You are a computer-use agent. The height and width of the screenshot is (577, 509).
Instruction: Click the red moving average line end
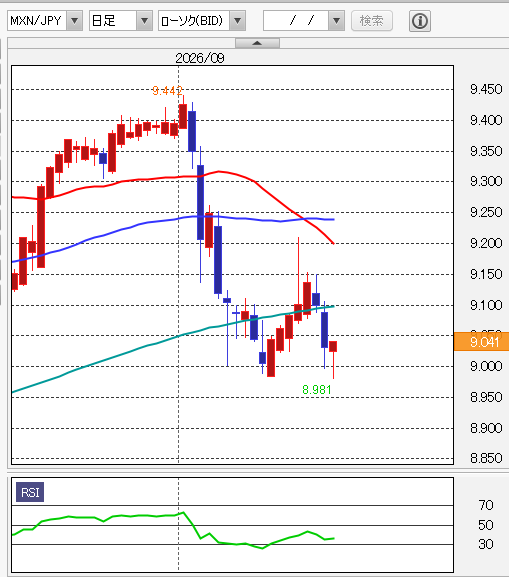[333, 243]
